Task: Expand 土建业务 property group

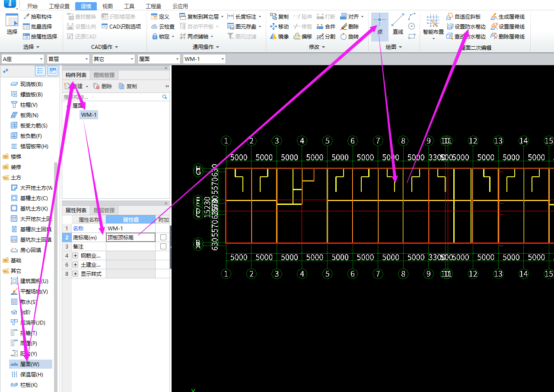Action: (75, 265)
